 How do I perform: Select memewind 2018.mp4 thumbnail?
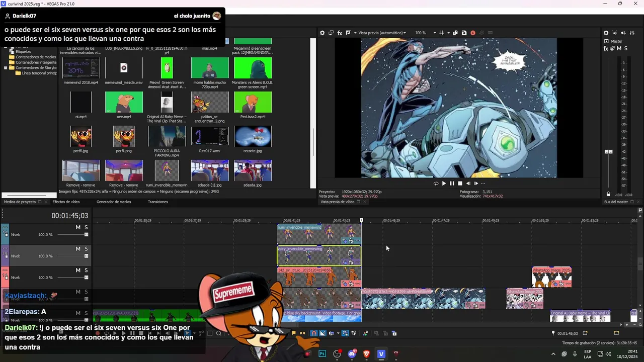click(81, 68)
